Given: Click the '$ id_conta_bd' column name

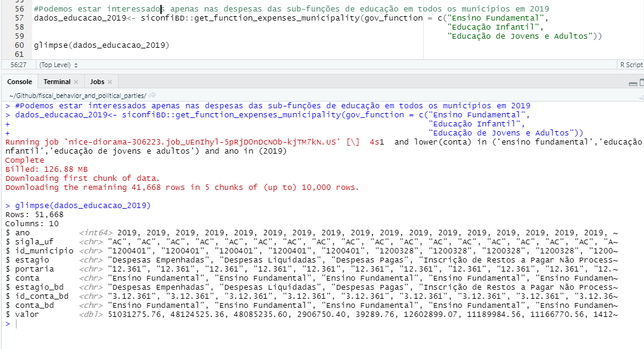Looking at the screenshot, I should pyautogui.click(x=36, y=296).
